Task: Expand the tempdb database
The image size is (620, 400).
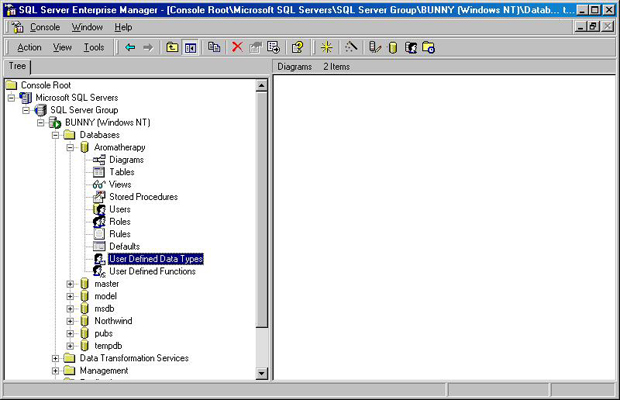Action: (70, 346)
